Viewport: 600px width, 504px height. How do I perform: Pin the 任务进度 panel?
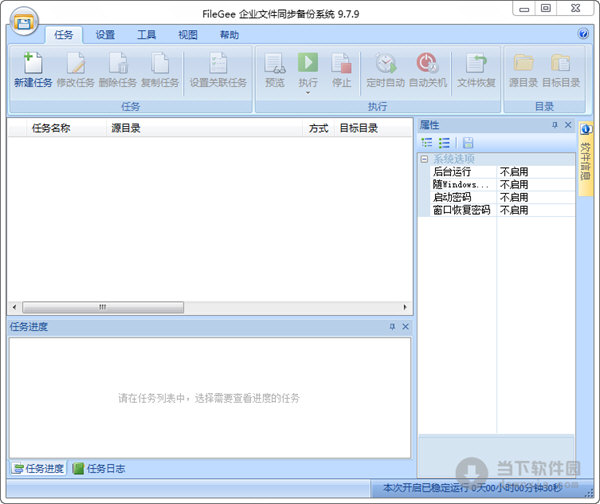point(392,326)
